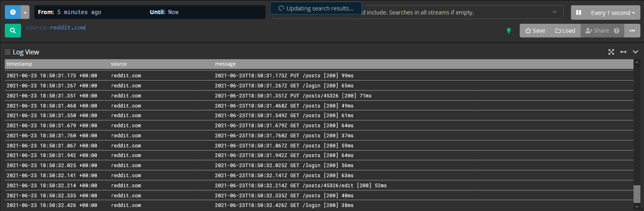Pause the auto-refresh updates
644x211 pixels.
click(579, 12)
